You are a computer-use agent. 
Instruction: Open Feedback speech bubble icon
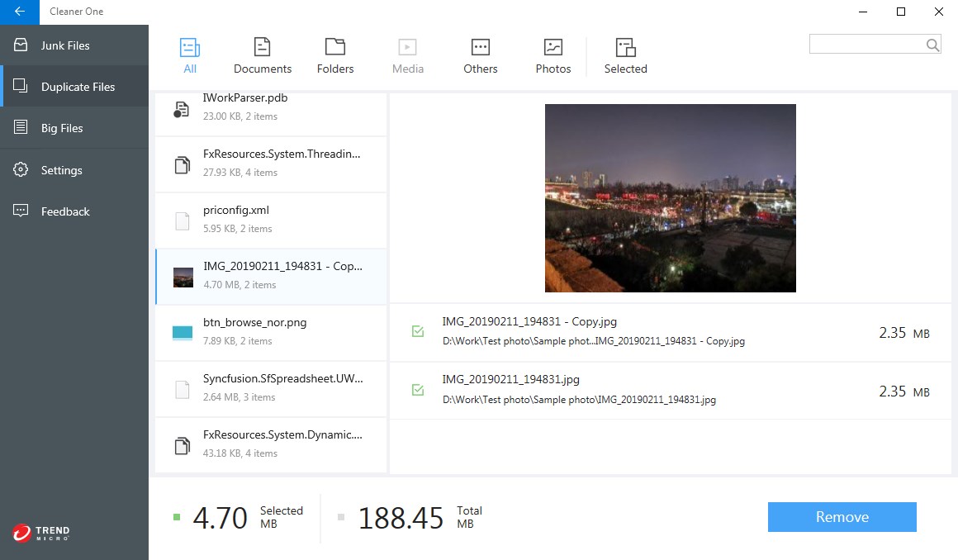tap(21, 211)
